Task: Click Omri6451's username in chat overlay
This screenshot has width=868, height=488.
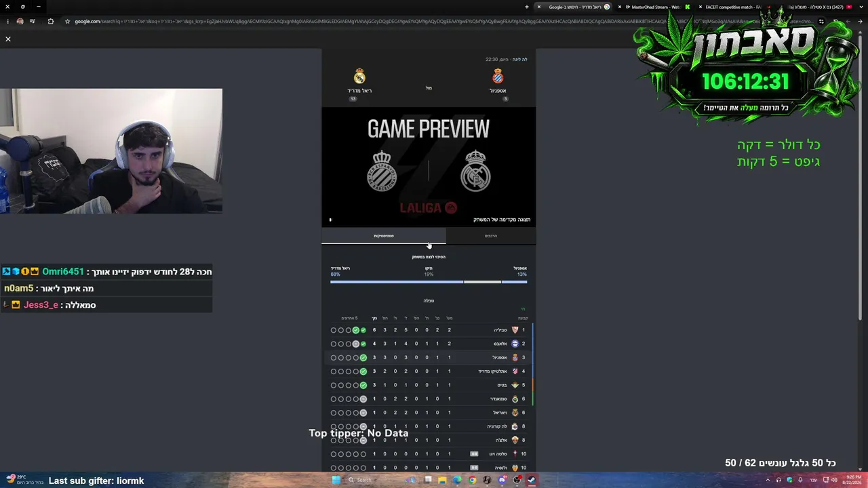Action: tap(63, 272)
